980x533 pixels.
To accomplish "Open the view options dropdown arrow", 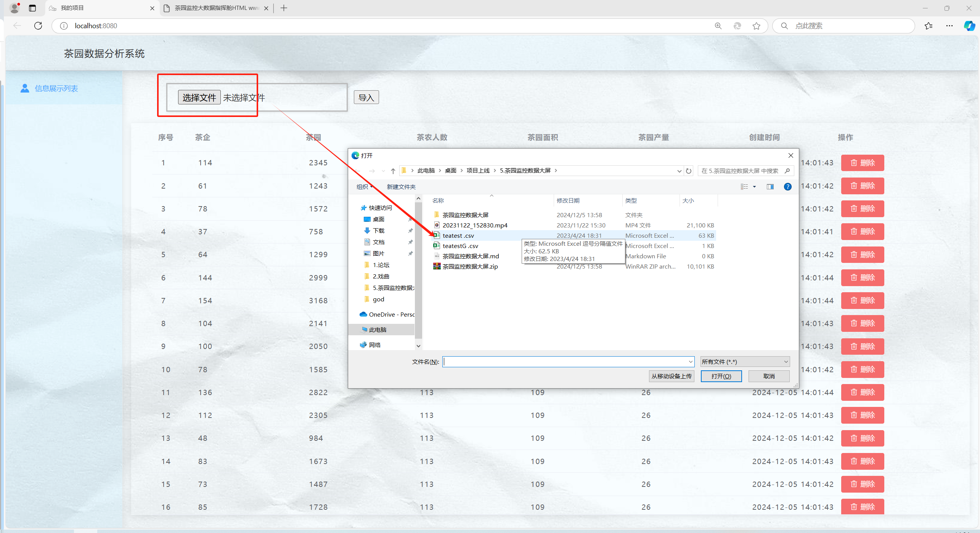I will (x=754, y=187).
